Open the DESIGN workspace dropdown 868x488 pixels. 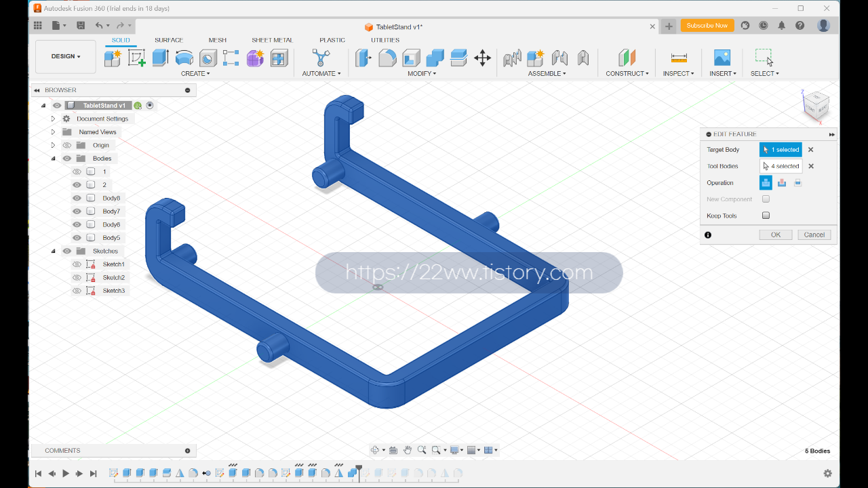point(66,57)
